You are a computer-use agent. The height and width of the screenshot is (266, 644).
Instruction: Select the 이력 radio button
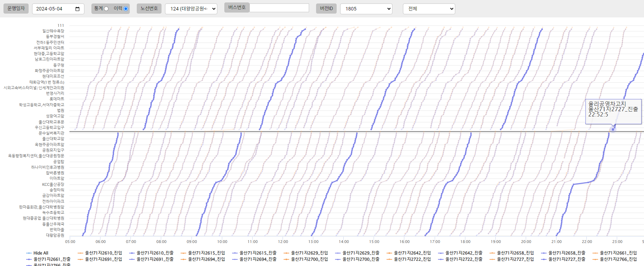126,9
